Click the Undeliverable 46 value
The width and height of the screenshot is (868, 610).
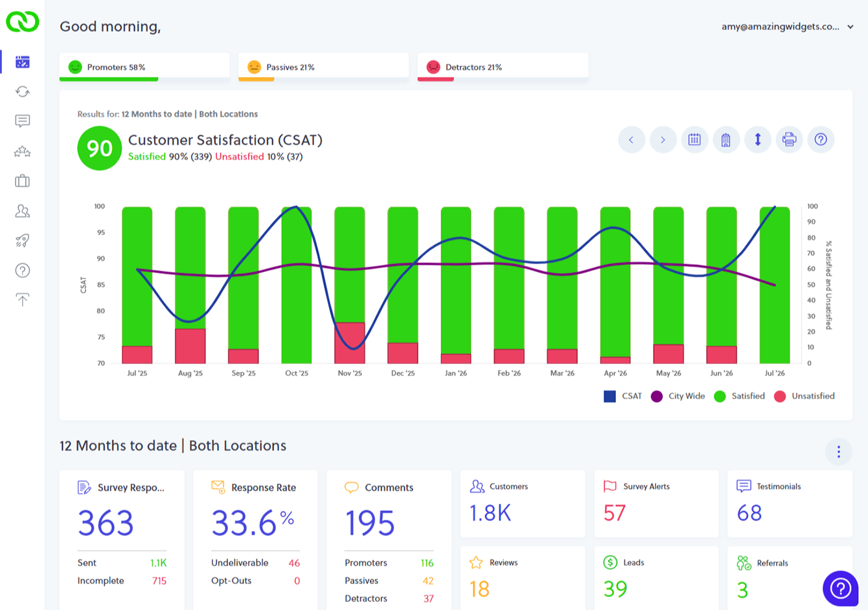pyautogui.click(x=294, y=563)
